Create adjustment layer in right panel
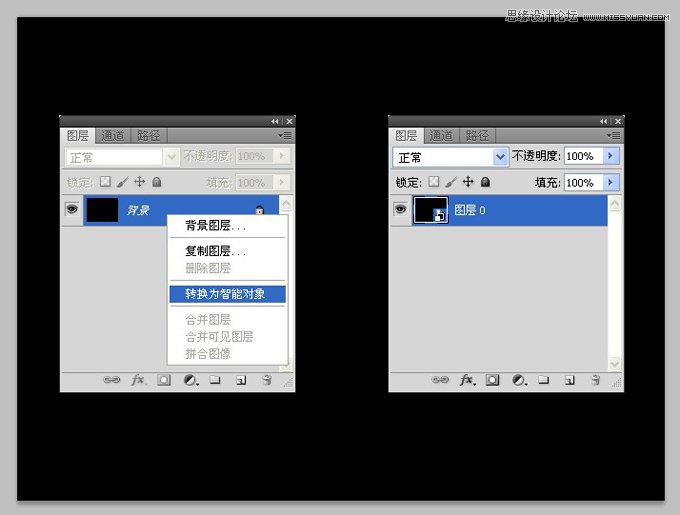 [519, 380]
